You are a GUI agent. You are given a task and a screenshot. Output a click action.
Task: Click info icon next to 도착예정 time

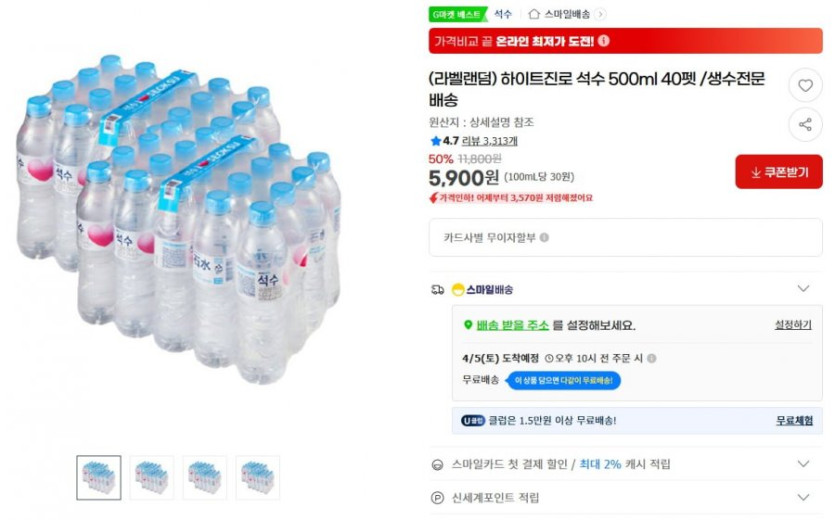(652, 358)
